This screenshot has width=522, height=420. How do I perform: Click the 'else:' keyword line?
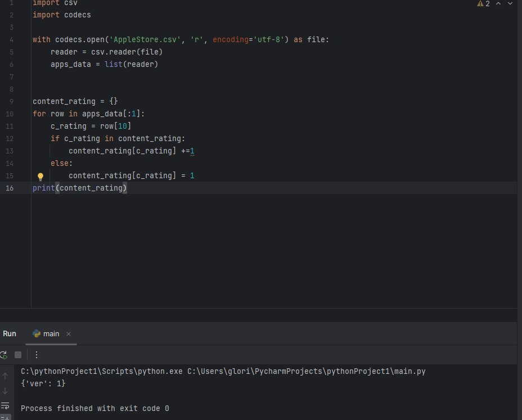[61, 164]
